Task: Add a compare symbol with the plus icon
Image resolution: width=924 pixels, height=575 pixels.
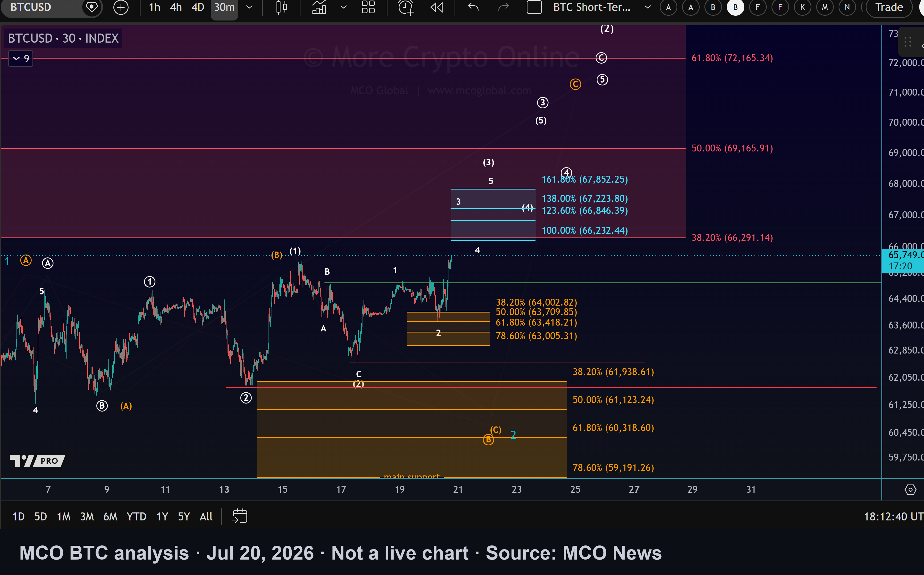Action: (121, 7)
